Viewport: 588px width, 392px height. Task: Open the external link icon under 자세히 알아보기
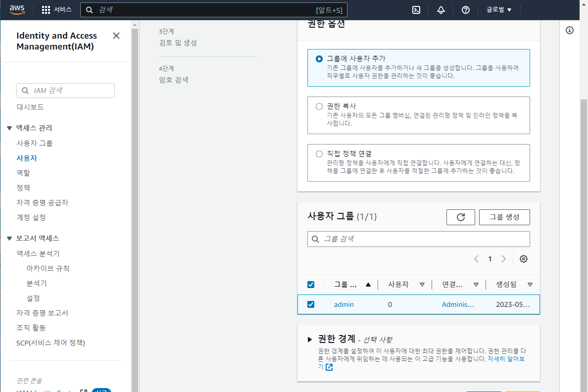tap(329, 367)
